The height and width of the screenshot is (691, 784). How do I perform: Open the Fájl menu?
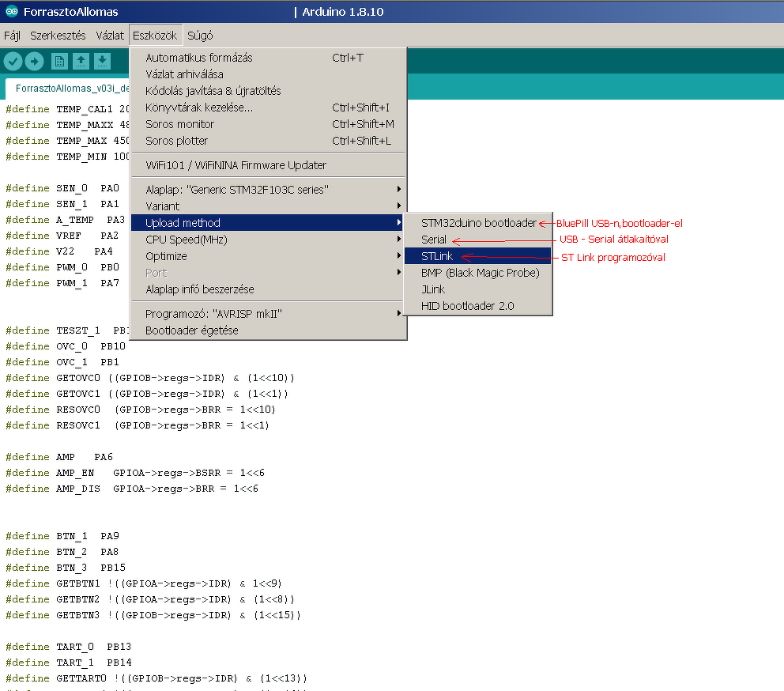click(12, 36)
